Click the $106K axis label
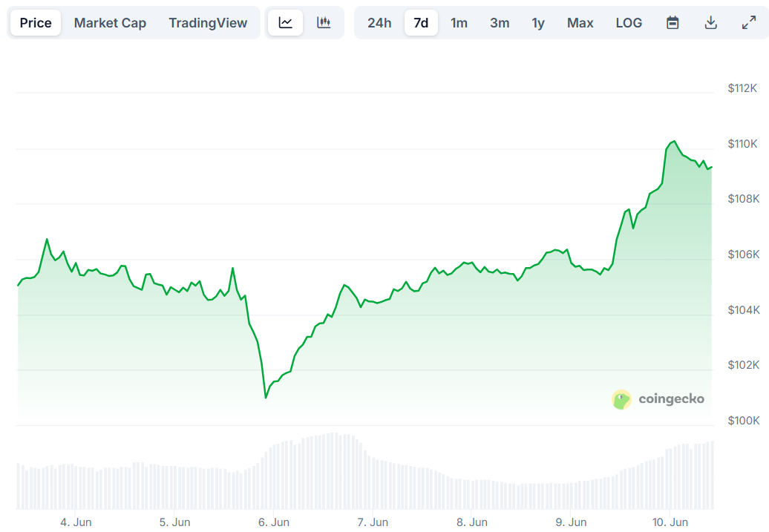Screen dimensions: 769x532 (744, 254)
